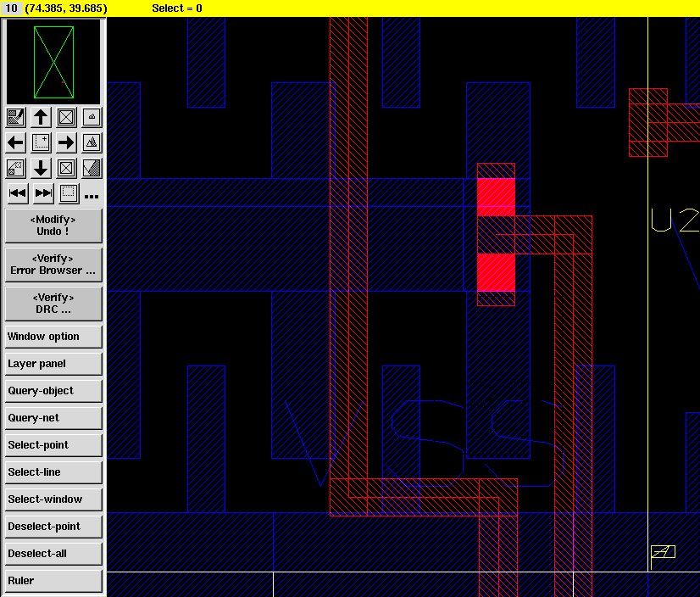Click the double-right forward view icon
Image resolution: width=700 pixels, height=597 pixels.
[x=43, y=193]
